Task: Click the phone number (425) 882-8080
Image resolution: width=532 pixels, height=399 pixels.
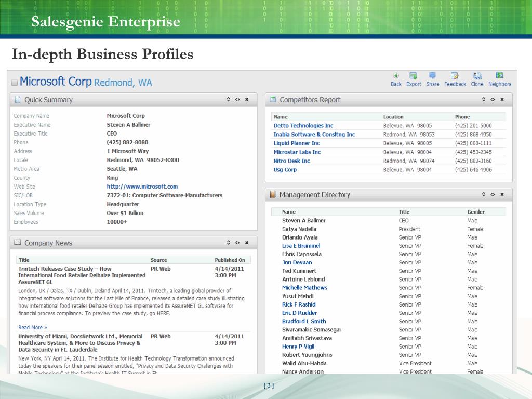Action: click(x=127, y=142)
